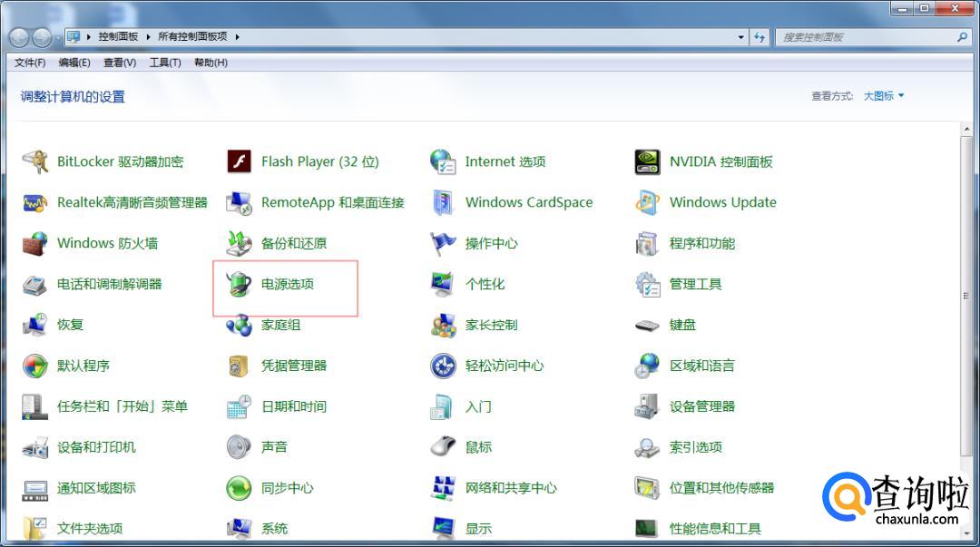Click the 声音 speaker icon
Image resolution: width=980 pixels, height=547 pixels.
pyautogui.click(x=239, y=447)
